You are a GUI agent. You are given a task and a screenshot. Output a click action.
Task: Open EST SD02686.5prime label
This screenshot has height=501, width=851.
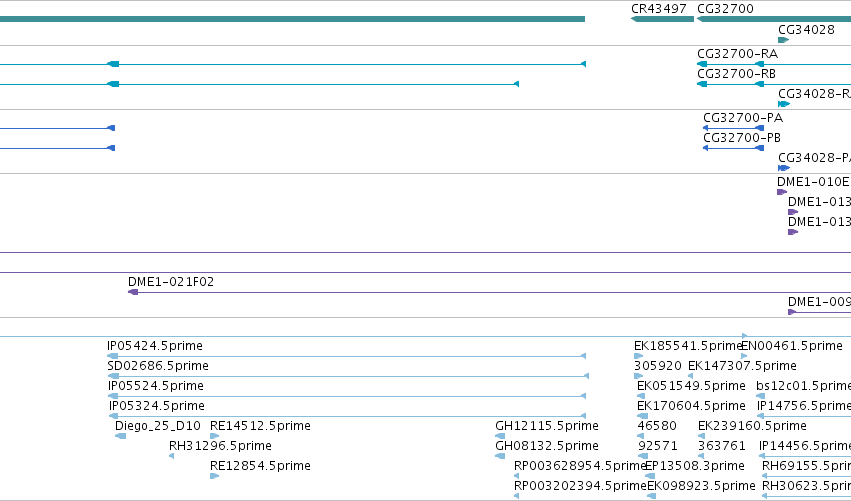click(x=158, y=366)
